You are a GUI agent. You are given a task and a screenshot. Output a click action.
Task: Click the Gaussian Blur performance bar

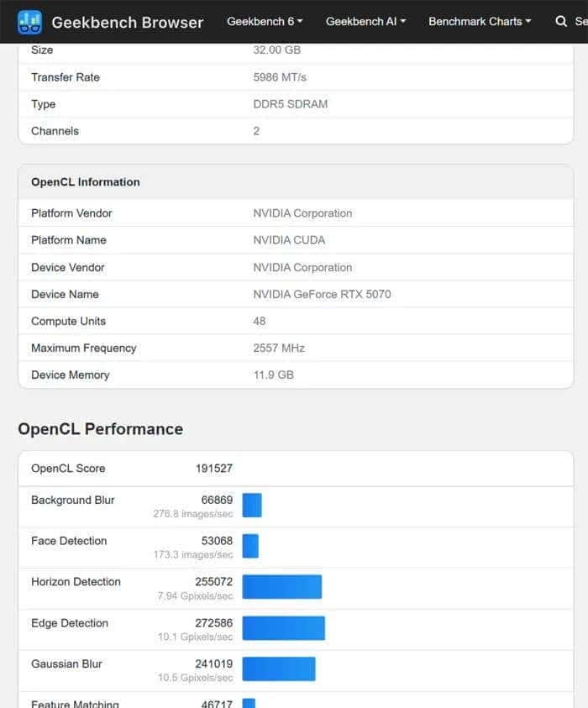click(x=279, y=669)
